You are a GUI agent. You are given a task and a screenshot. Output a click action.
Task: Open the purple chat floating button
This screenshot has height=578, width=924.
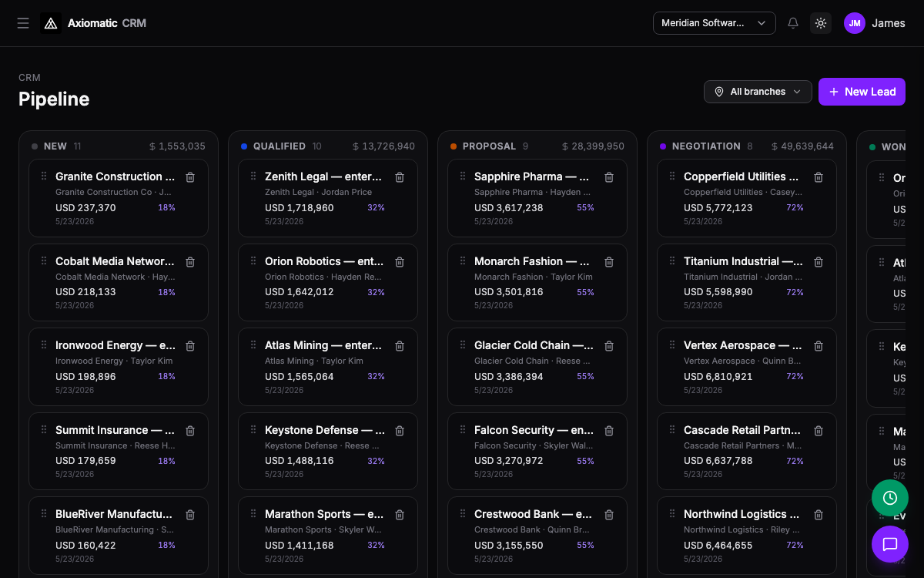[x=890, y=544]
